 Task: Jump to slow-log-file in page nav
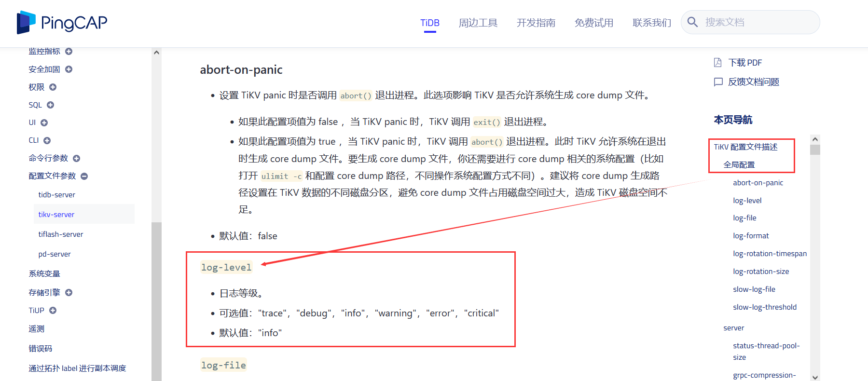pyautogui.click(x=754, y=289)
